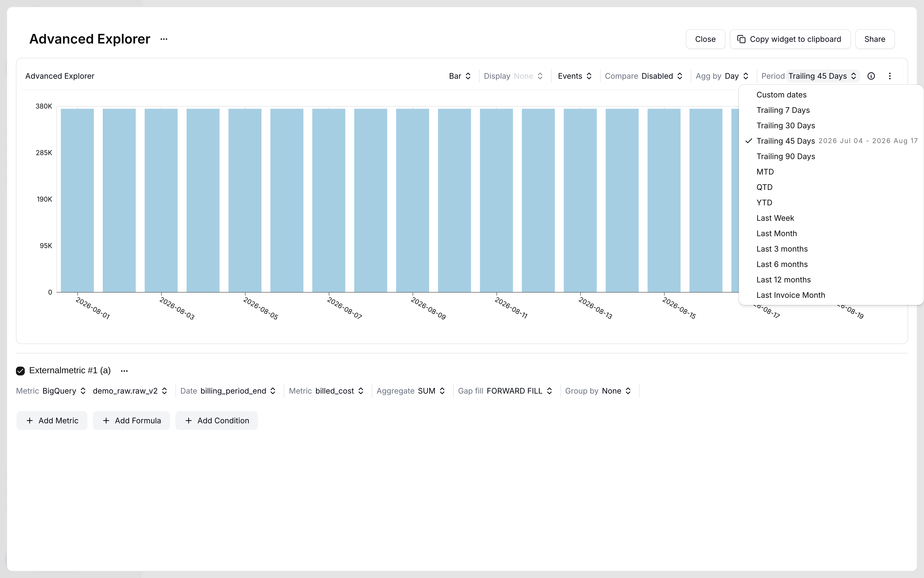Click the 380K y-axis label
This screenshot has width=924, height=578.
[x=44, y=106]
